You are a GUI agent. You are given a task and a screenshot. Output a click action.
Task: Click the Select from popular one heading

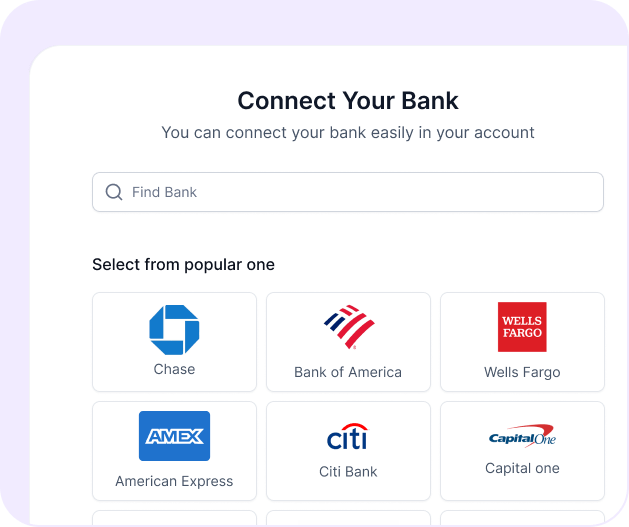183,265
